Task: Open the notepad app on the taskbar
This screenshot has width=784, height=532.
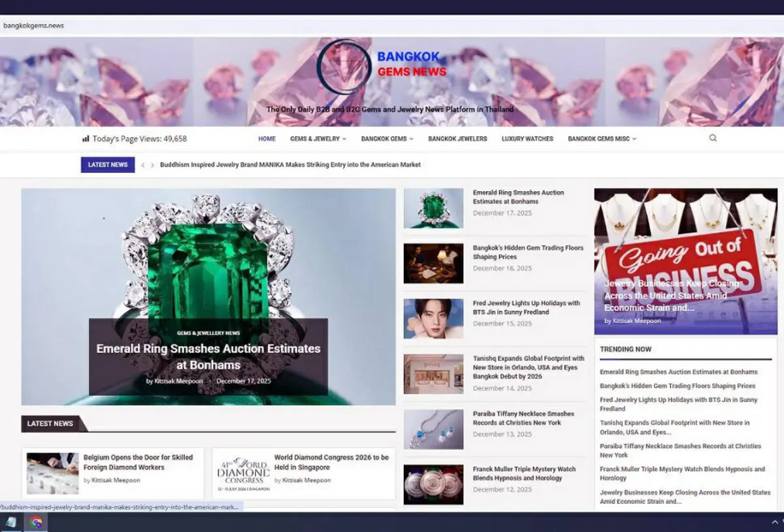Action: tap(13, 522)
